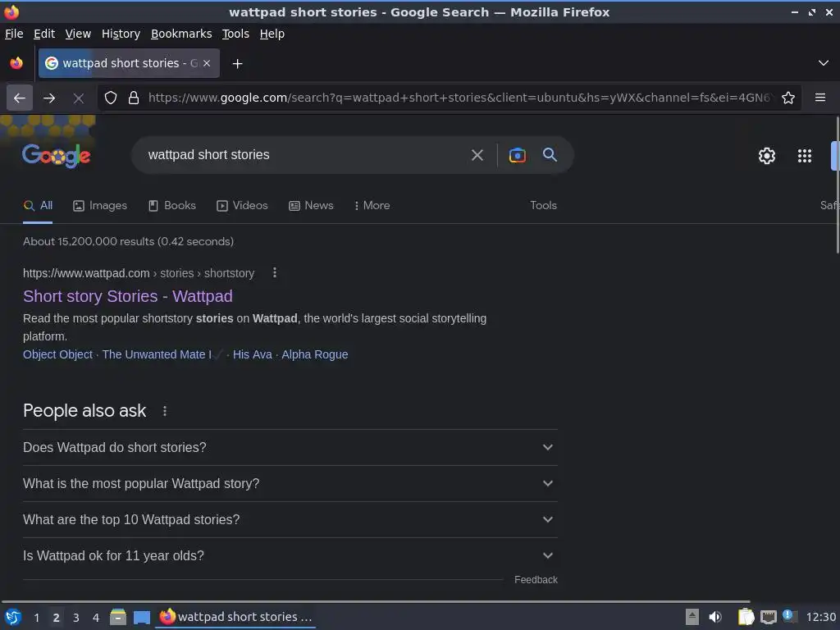View site info via the padlock icon
The height and width of the screenshot is (630, 840).
pos(134,98)
